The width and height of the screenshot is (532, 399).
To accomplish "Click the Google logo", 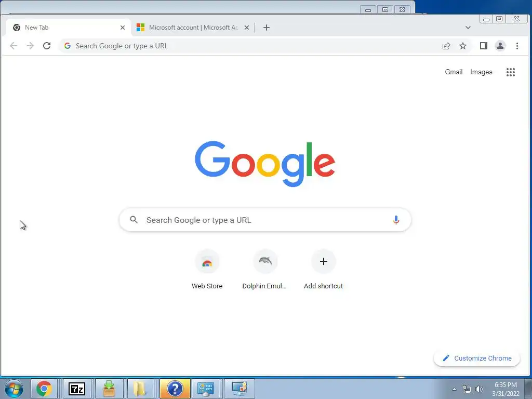I will [x=265, y=164].
